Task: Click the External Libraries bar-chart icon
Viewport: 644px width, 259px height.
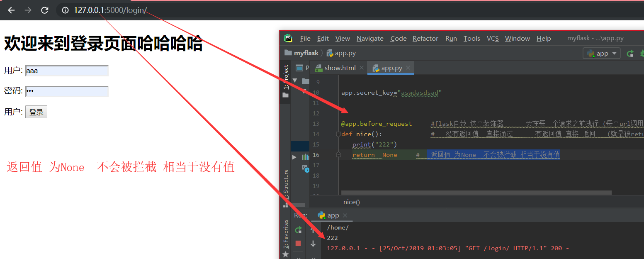Action: (306, 157)
